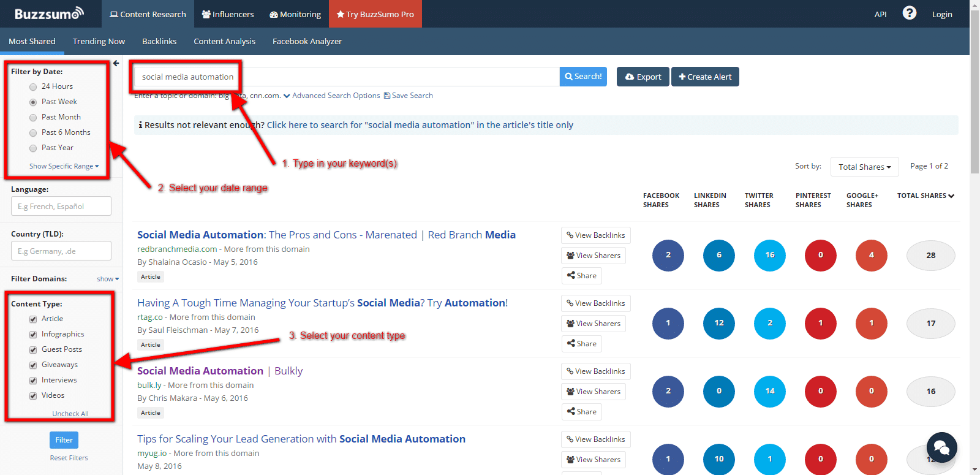
Task: Uncheck the Interviews content type
Action: coord(33,381)
